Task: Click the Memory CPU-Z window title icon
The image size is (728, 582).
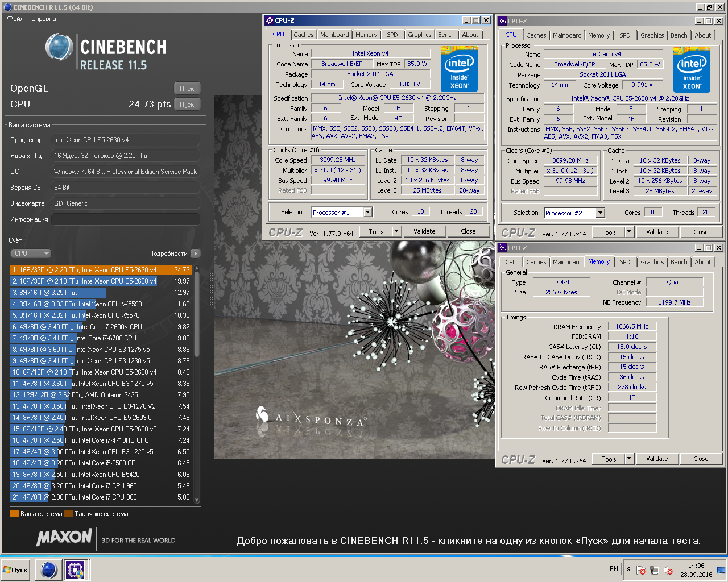Action: [x=502, y=248]
